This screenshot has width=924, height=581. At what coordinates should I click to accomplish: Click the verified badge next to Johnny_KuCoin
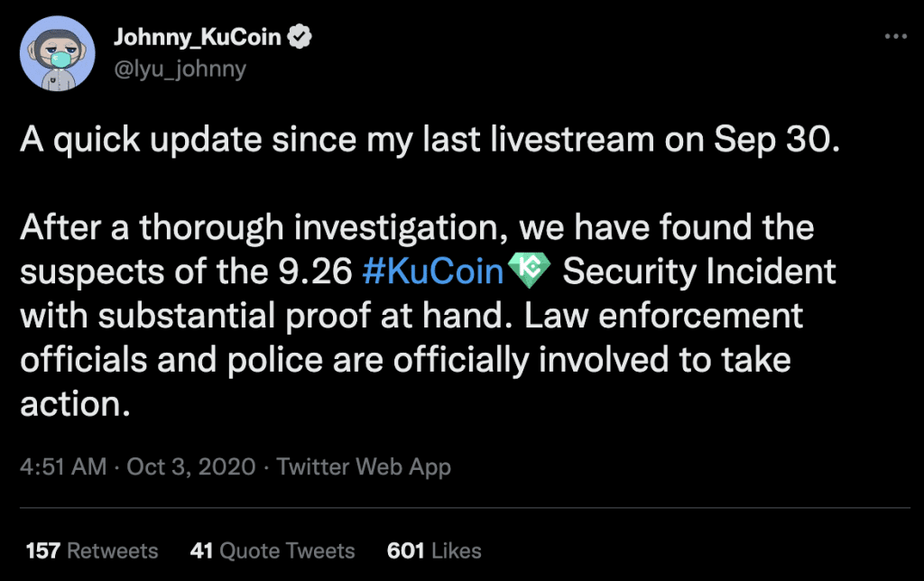pos(299,36)
